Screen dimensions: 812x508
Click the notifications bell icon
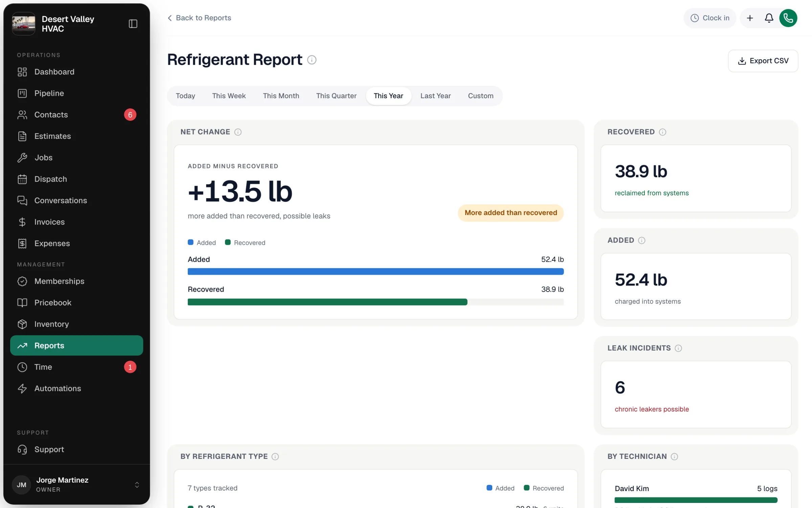(769, 18)
